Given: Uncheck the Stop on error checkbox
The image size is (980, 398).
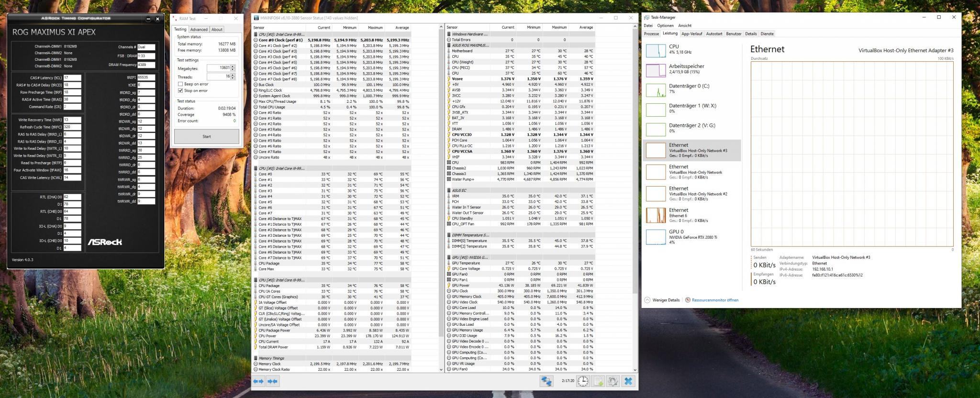Looking at the screenshot, I should pyautogui.click(x=180, y=90).
